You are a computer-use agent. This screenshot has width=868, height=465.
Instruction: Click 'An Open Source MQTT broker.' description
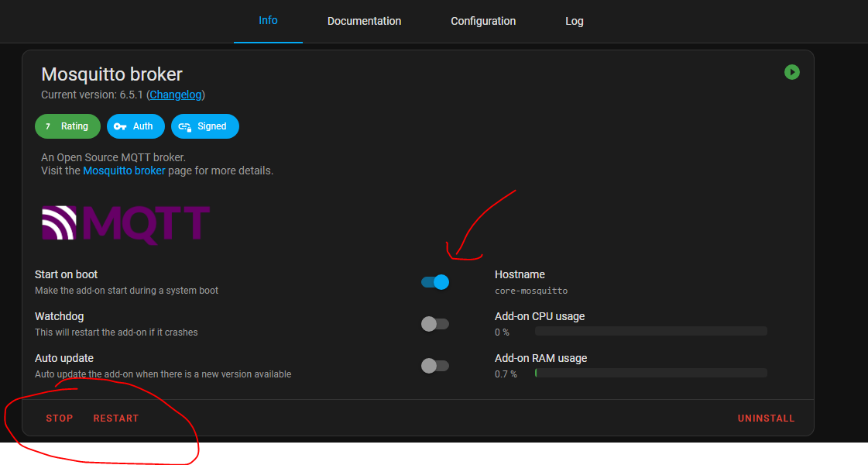[x=114, y=157]
